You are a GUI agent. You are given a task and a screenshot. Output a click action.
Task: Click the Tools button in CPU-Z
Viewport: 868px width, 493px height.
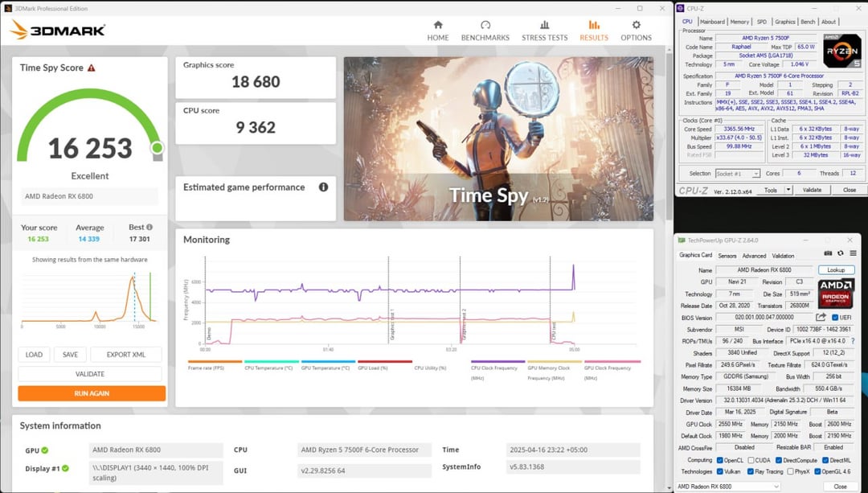pyautogui.click(x=771, y=190)
